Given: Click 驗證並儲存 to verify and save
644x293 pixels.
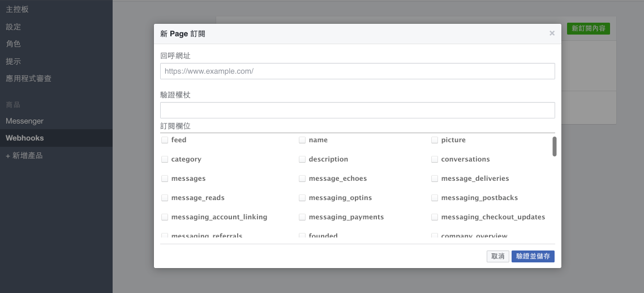Looking at the screenshot, I should 533,256.
